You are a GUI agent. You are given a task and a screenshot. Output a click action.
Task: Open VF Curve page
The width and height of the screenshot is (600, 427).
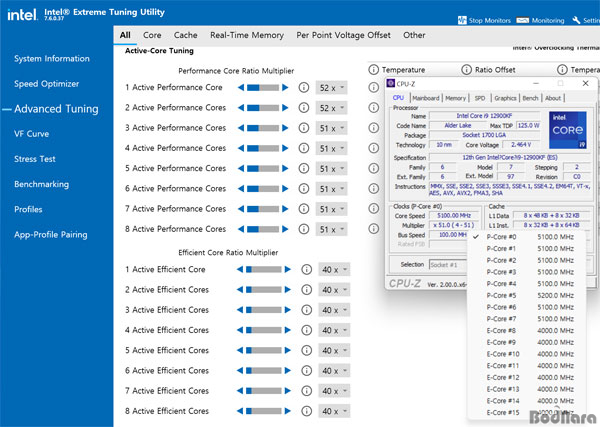click(31, 134)
